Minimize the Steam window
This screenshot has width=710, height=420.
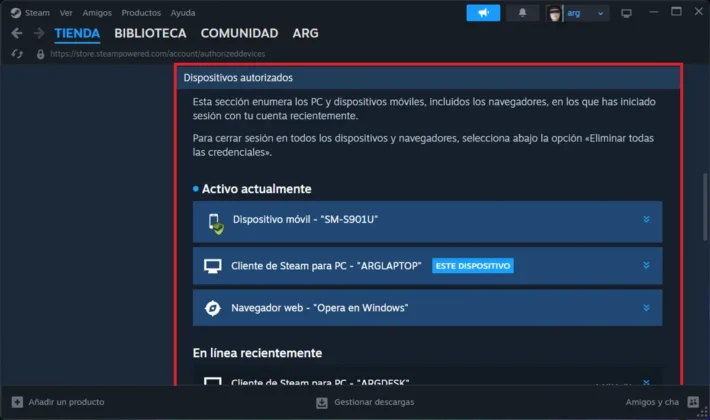click(x=653, y=12)
